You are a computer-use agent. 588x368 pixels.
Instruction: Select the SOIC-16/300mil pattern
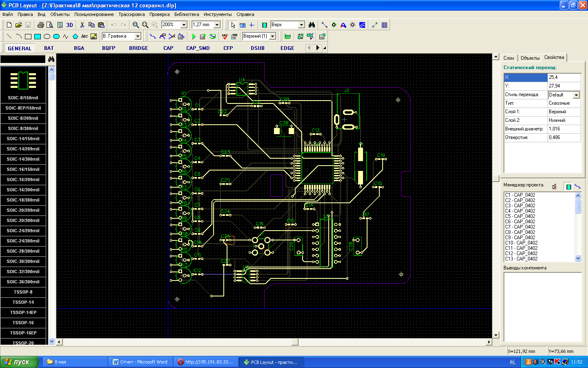pyautogui.click(x=23, y=190)
